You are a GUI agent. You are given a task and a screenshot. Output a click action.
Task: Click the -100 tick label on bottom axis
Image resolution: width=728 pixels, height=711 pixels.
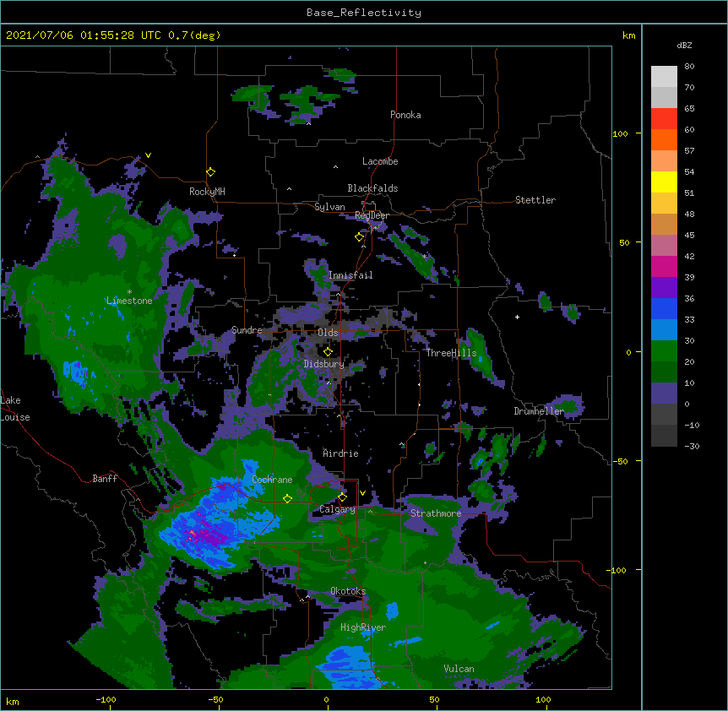106,699
